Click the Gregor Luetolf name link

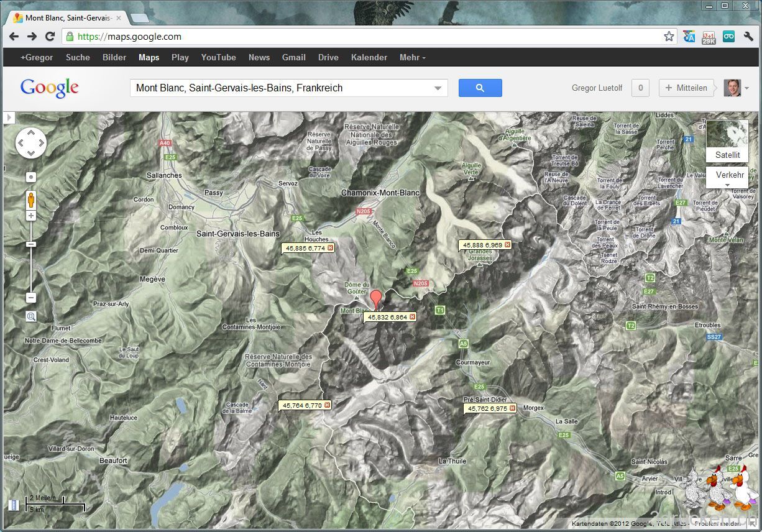pos(597,88)
